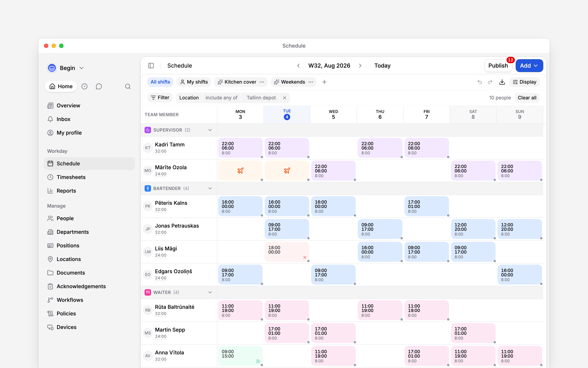Viewport: 588px width, 368px height.
Task: Open Locations in the sidebar
Action: [x=89, y=259]
